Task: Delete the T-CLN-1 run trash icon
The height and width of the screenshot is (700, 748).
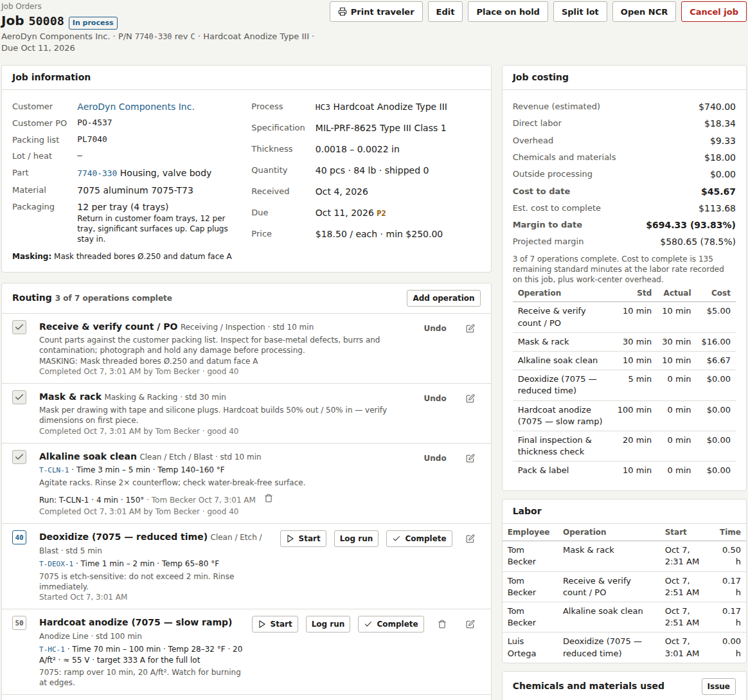Action: (x=269, y=499)
